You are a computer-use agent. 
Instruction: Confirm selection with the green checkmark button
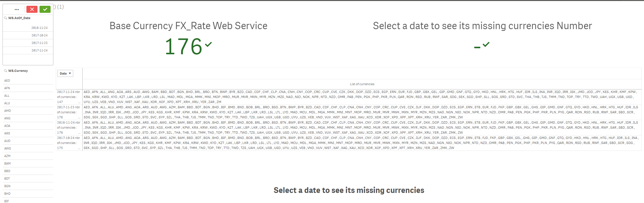click(x=45, y=9)
